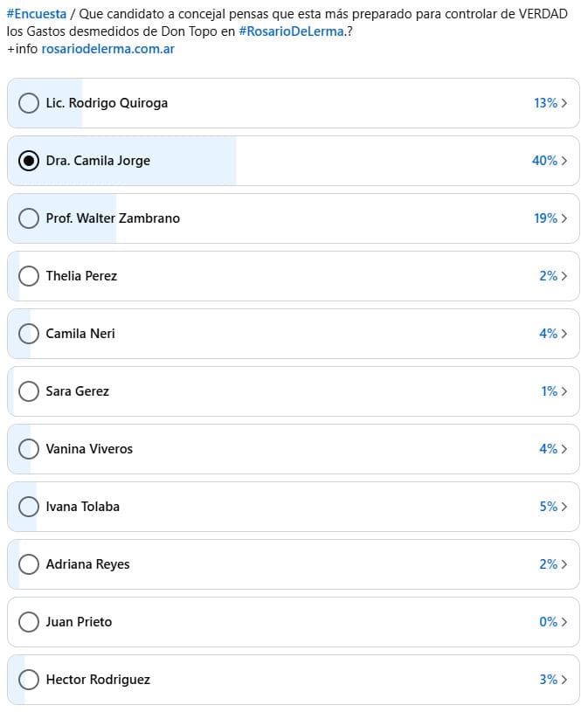588x712 pixels.
Task: Pick Adriana Reyes poll radio button
Action: pos(29,564)
